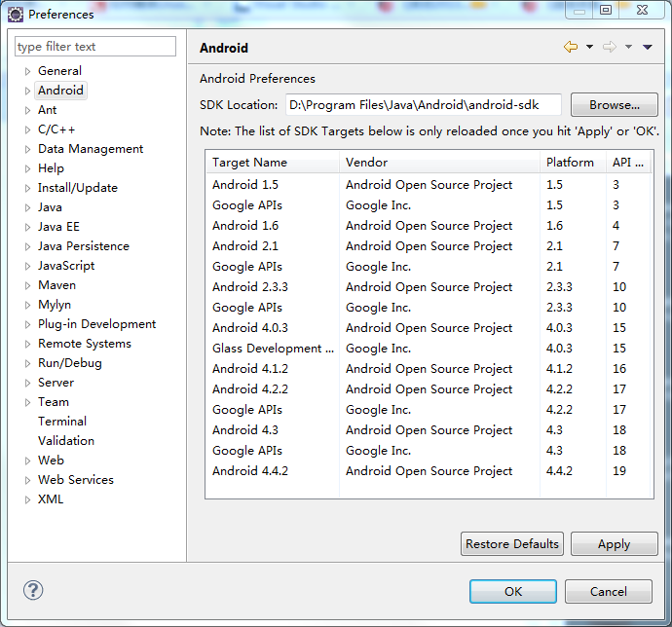Expand the Web tree node
Viewport: 672px width, 627px height.
click(x=27, y=461)
